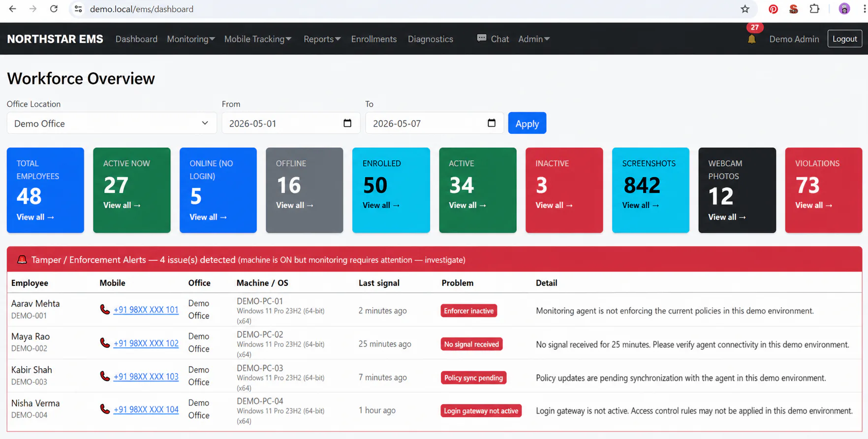Call number +91 98XX XXX 103
868x439 pixels.
point(146,376)
